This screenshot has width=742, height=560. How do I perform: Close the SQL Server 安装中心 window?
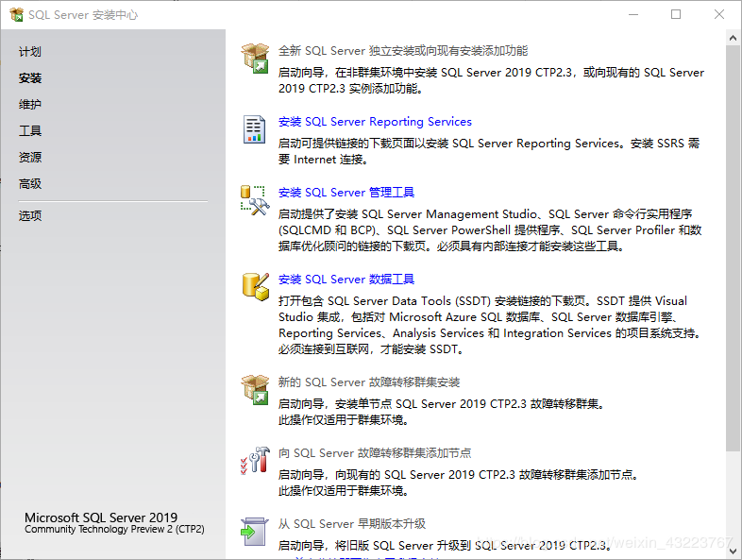tap(718, 15)
